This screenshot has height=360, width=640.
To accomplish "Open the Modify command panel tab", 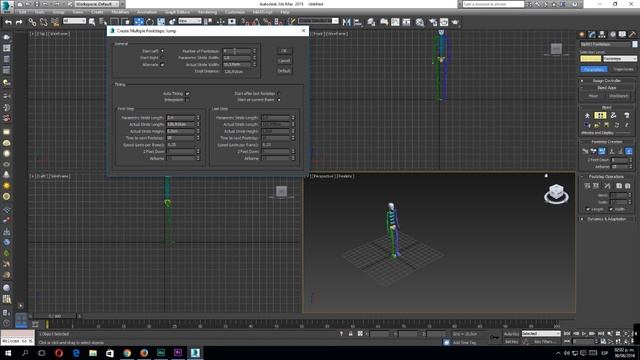I will pyautogui.click(x=592, y=35).
